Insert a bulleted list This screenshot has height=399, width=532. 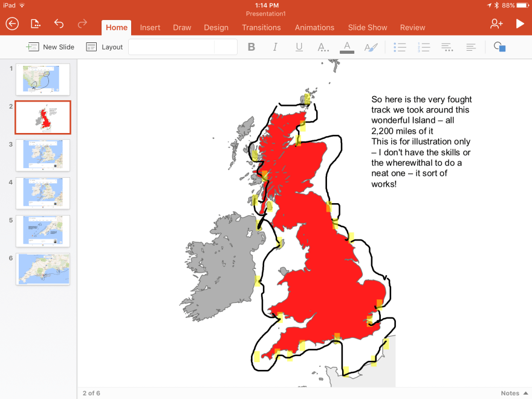coord(400,47)
